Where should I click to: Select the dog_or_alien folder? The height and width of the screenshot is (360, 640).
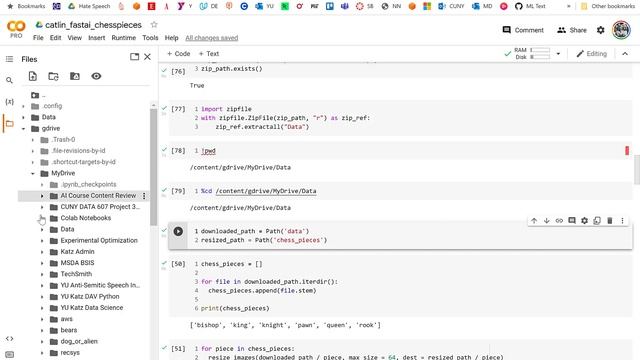click(x=79, y=342)
